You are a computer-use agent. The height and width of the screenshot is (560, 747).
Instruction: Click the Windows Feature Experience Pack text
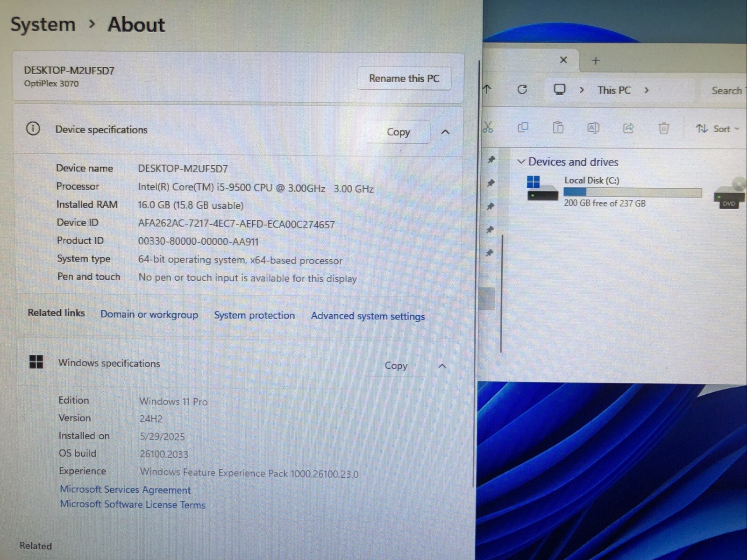(x=249, y=473)
